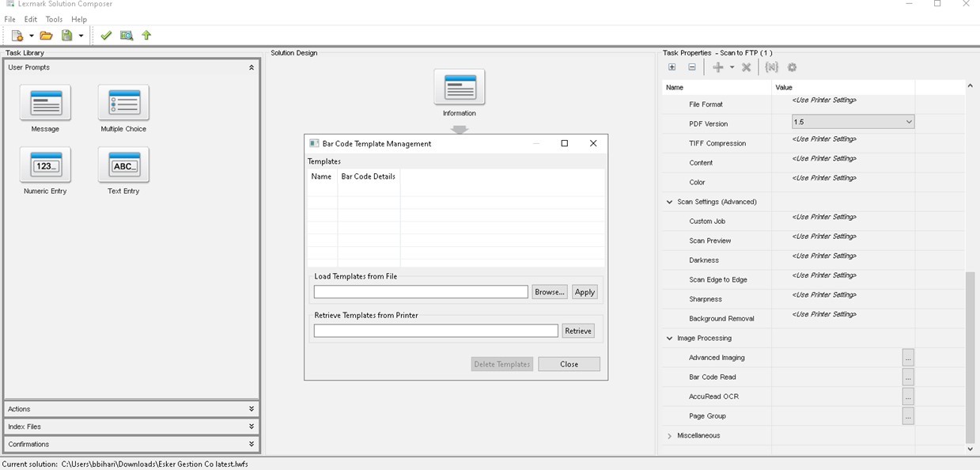Select the Message task icon
This screenshot has height=470, width=980.
coord(45,103)
